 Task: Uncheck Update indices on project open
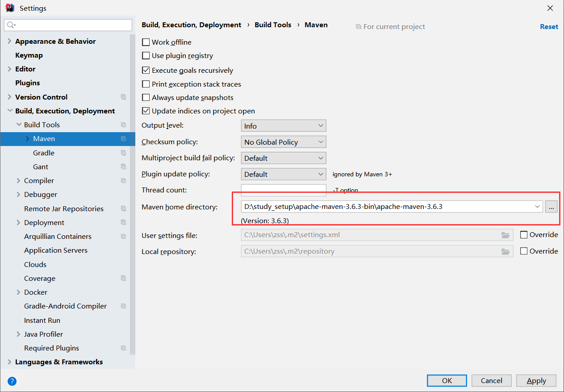point(146,111)
